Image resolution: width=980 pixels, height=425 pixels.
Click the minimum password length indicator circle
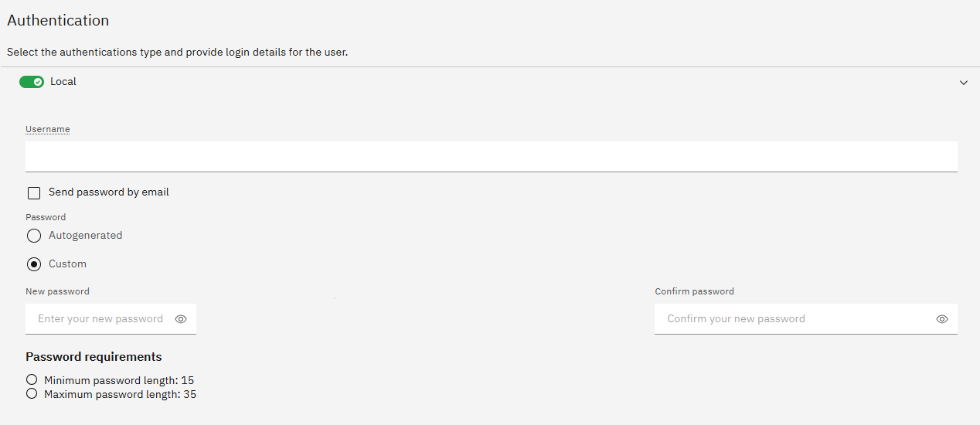pyautogui.click(x=32, y=380)
